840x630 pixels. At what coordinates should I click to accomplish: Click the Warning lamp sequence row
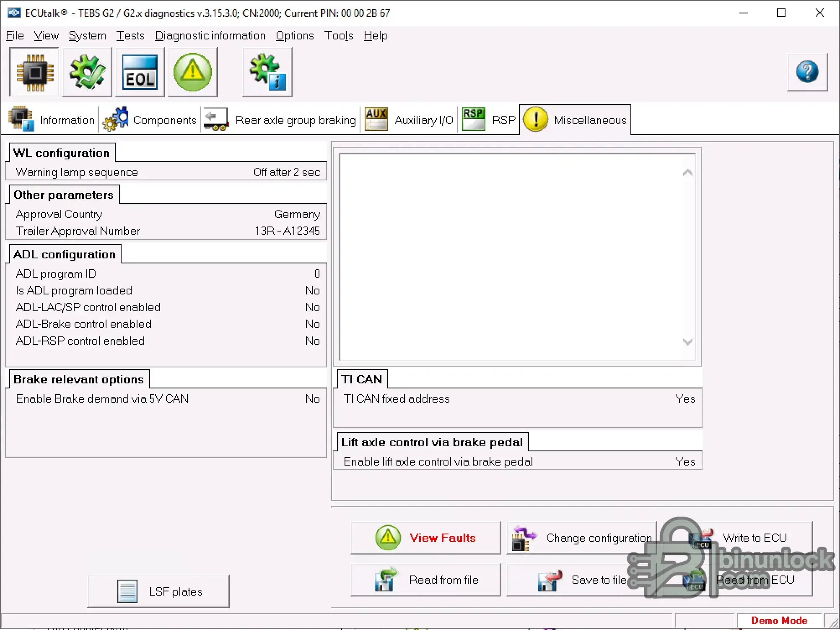point(168,172)
